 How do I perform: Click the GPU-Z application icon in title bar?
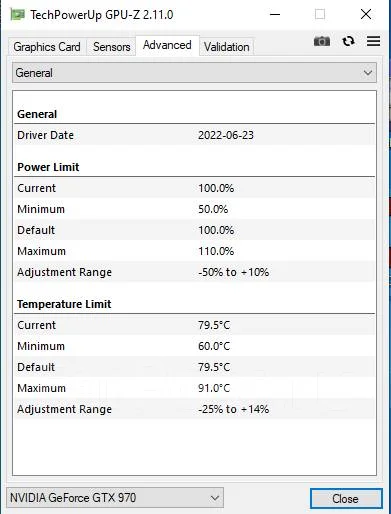[18, 15]
